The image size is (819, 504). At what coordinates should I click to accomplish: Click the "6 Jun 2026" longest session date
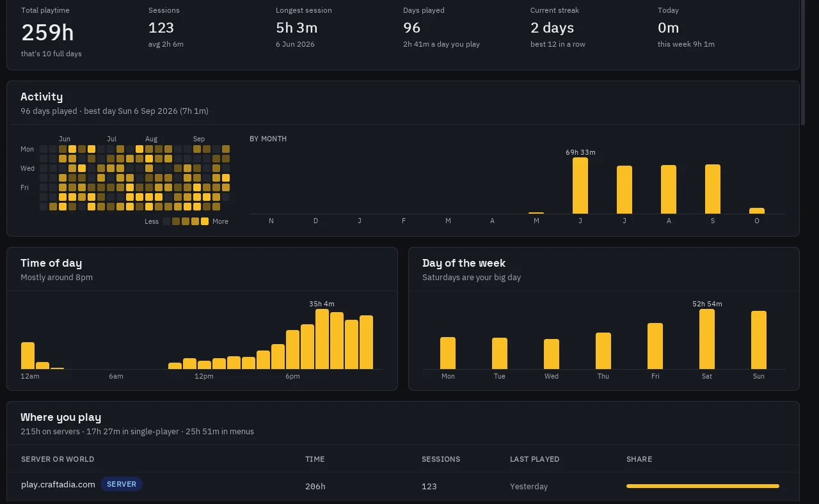(x=295, y=44)
